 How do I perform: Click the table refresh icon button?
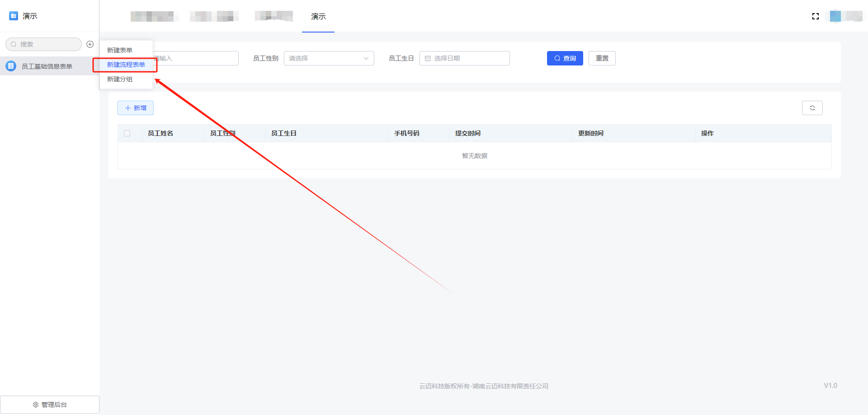[812, 108]
